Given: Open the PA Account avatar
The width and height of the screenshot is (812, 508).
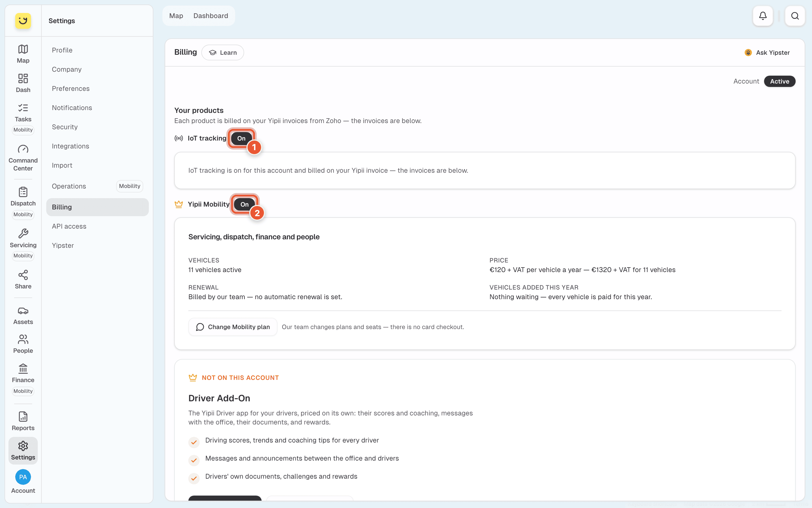Looking at the screenshot, I should pos(23,477).
